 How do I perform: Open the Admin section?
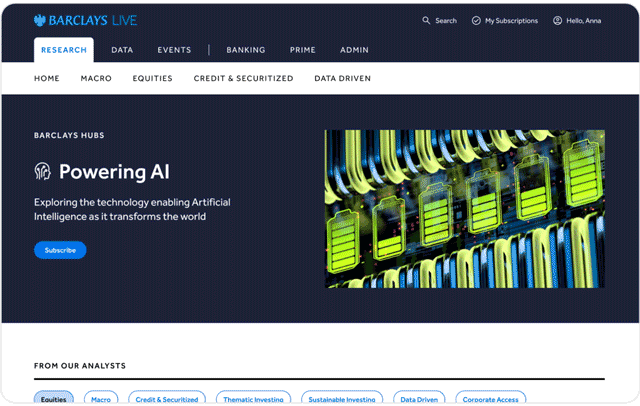click(354, 50)
